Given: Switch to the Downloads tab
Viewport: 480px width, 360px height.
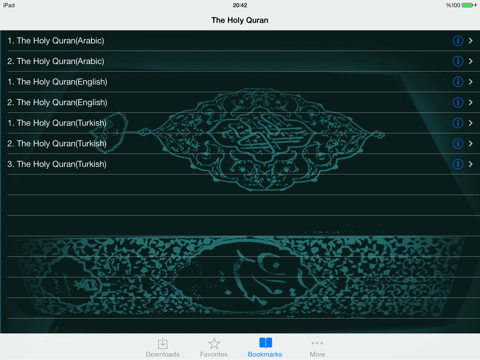Looking at the screenshot, I should [163, 347].
